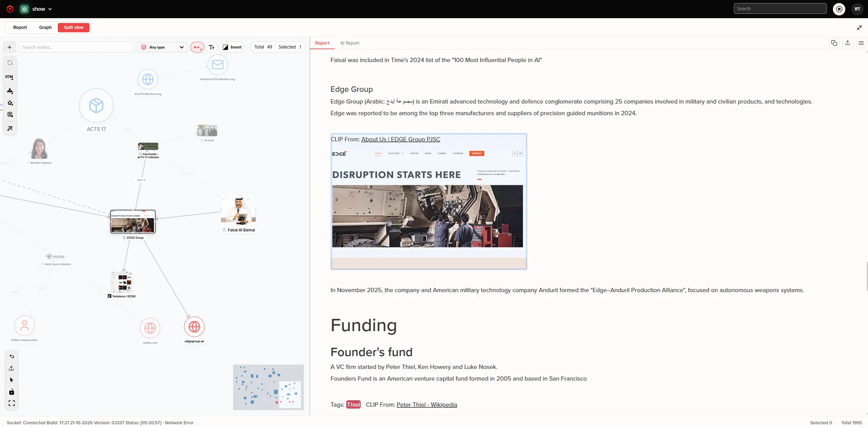868x427 pixels.
Task: Toggle the text label size button
Action: coord(211,47)
